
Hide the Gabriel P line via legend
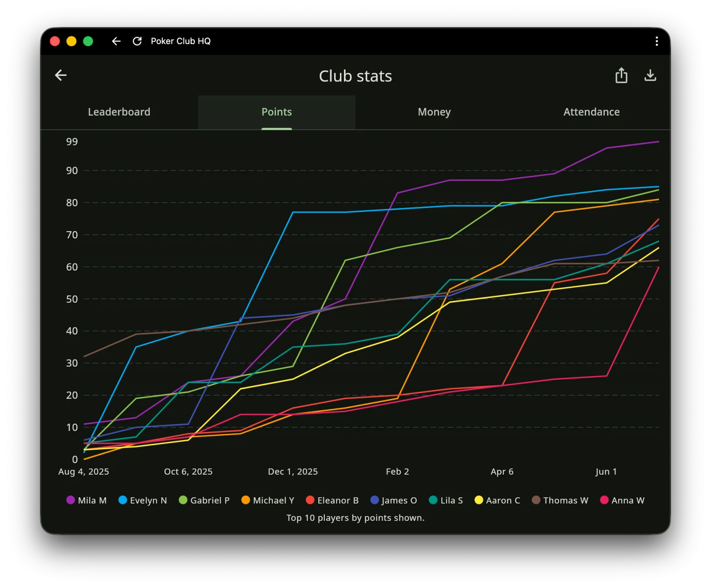pos(204,500)
